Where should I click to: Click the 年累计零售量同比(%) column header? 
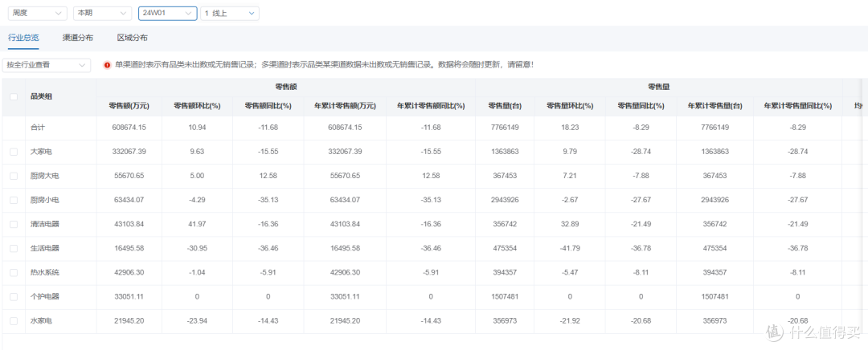click(798, 106)
